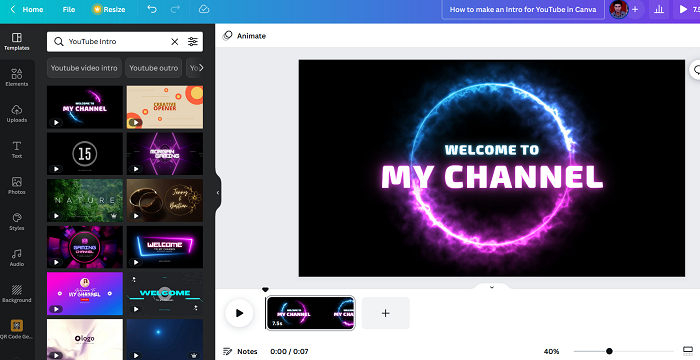Toggle the grid view icon at bottom right

[x=688, y=351]
